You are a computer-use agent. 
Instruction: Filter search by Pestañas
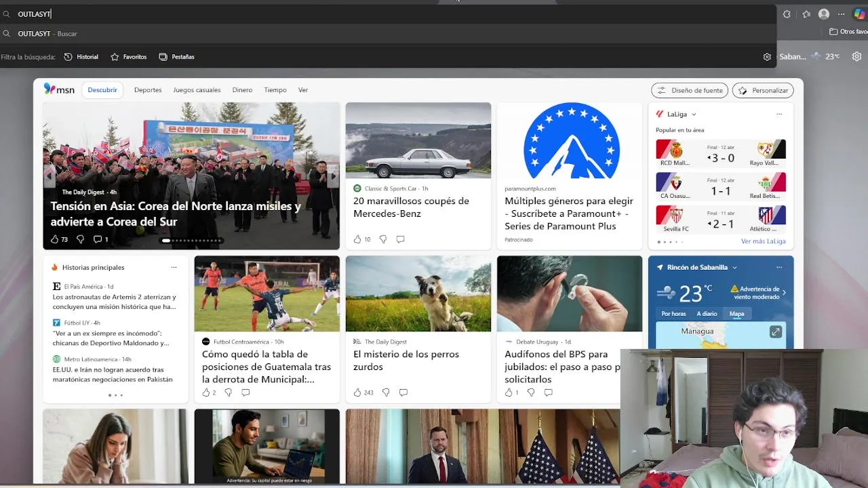(x=176, y=57)
